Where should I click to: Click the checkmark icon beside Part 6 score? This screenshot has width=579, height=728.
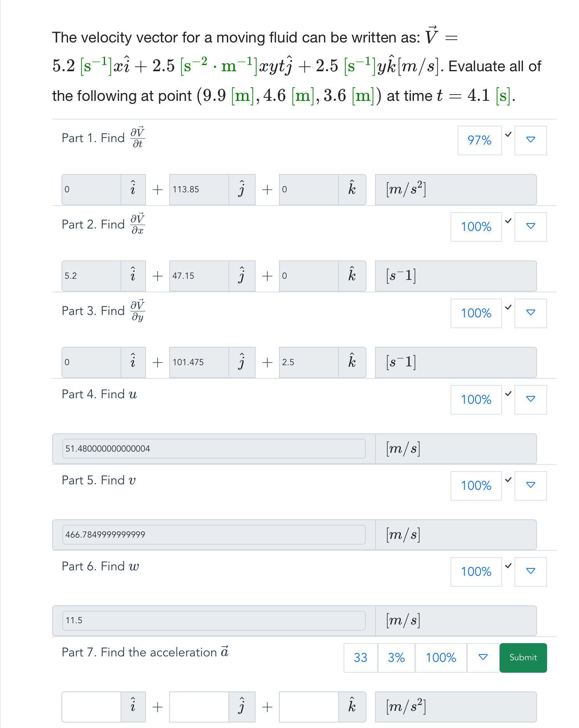[508, 565]
